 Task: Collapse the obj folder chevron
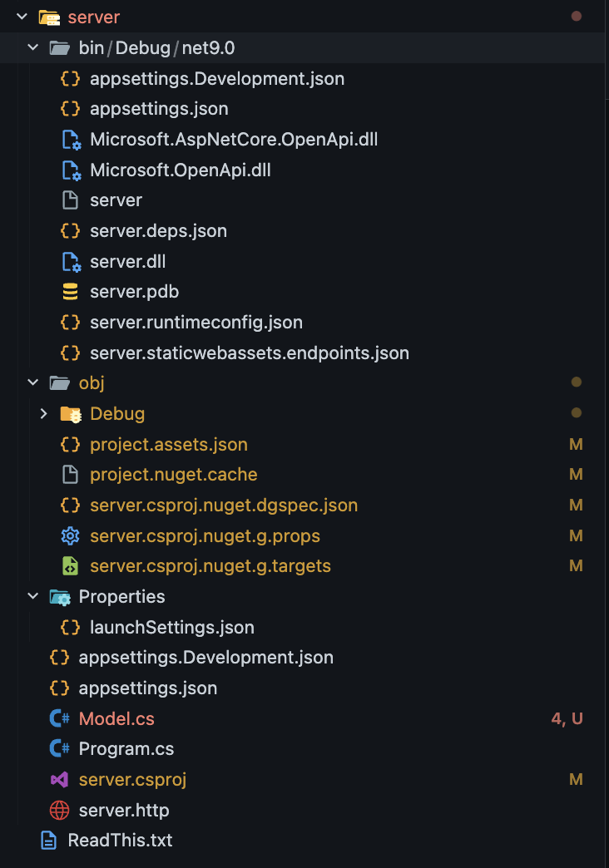[33, 383]
